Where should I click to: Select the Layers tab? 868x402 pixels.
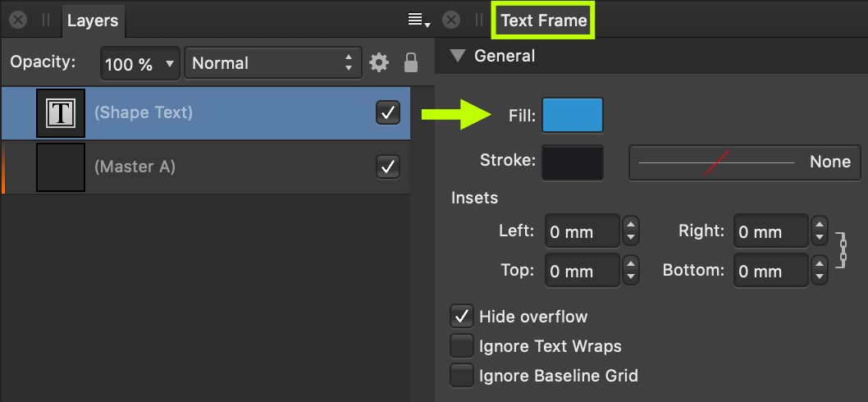[93, 21]
